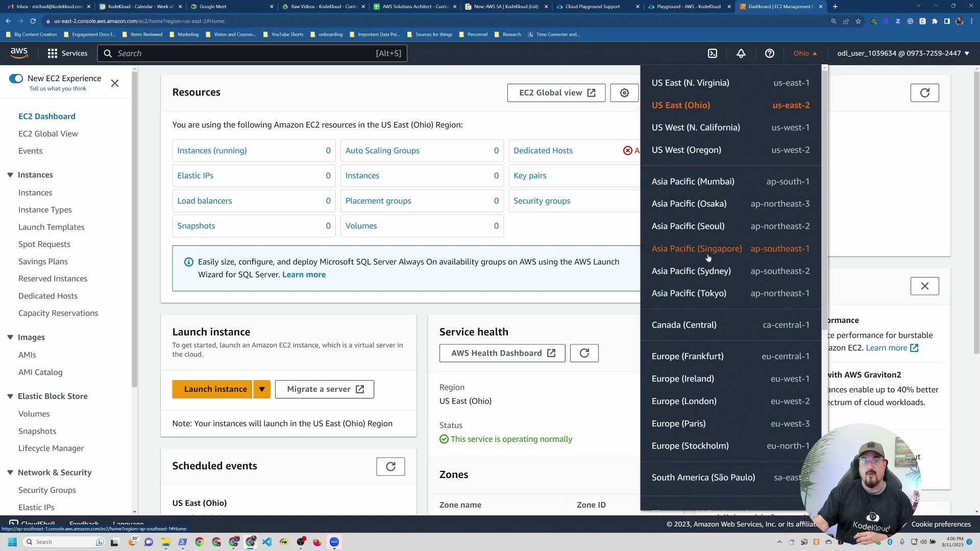Close the New EC2 Experience banner

click(x=115, y=83)
